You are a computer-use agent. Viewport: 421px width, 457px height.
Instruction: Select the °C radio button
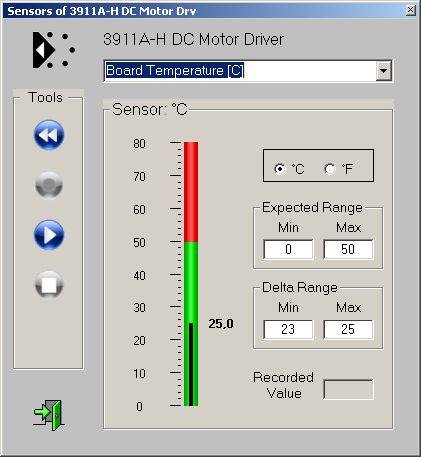click(280, 169)
